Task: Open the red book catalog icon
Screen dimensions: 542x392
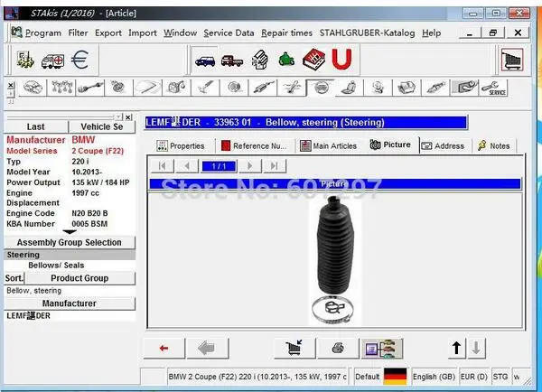Action: coord(313,60)
